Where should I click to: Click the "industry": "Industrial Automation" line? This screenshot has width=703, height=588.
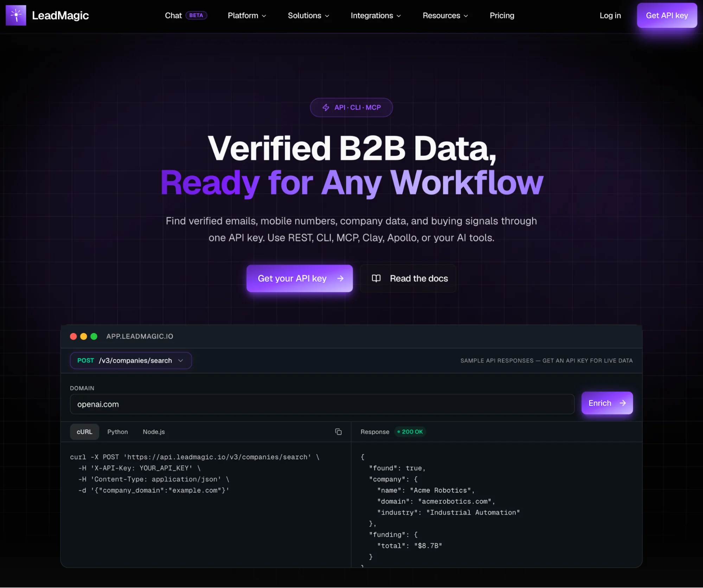click(x=448, y=512)
